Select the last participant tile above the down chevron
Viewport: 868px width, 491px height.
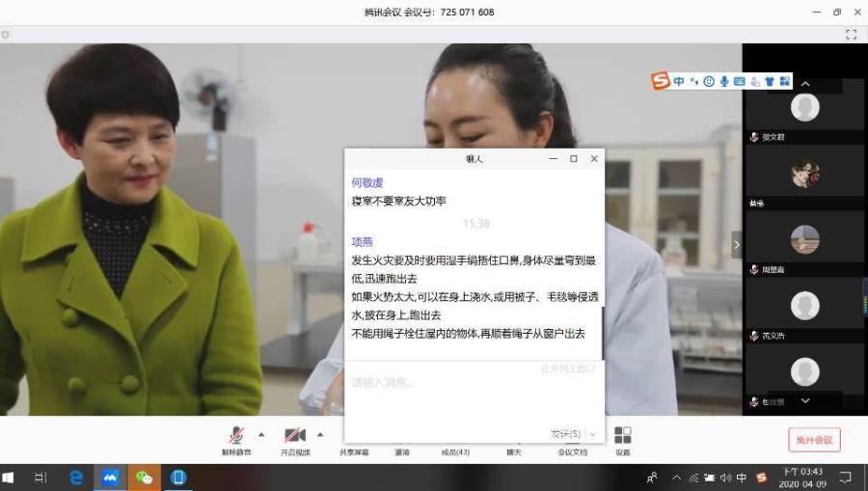click(805, 374)
